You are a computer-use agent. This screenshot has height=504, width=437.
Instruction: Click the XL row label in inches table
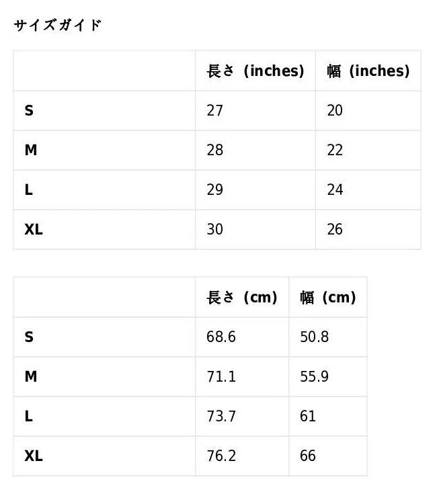click(x=34, y=230)
